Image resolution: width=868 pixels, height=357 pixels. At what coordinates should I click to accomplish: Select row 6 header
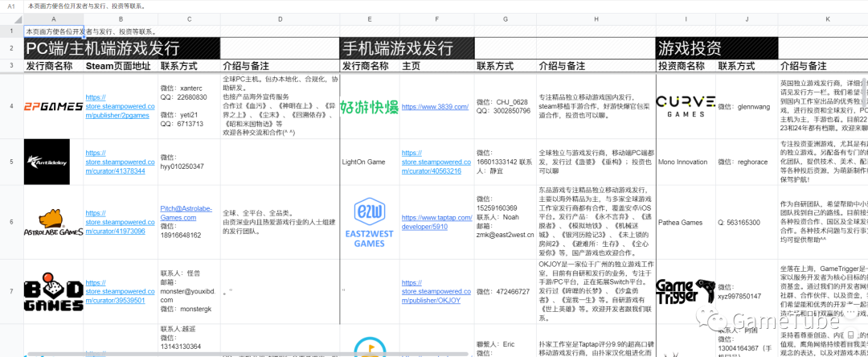point(11,222)
